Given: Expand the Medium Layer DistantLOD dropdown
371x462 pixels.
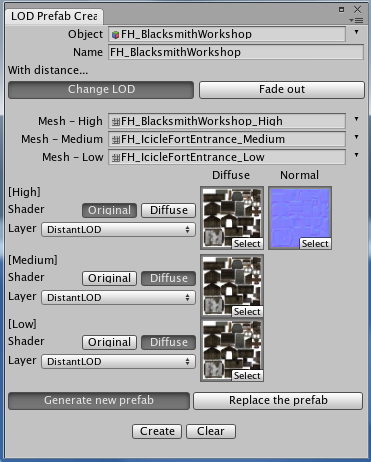Looking at the screenshot, I should [x=118, y=298].
